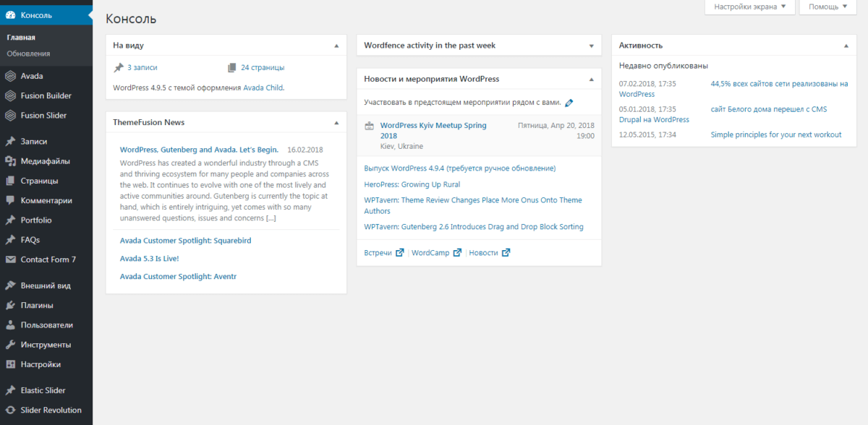Click the Настройки sliders icon in sidebar
The height and width of the screenshot is (425, 868).
click(x=10, y=364)
